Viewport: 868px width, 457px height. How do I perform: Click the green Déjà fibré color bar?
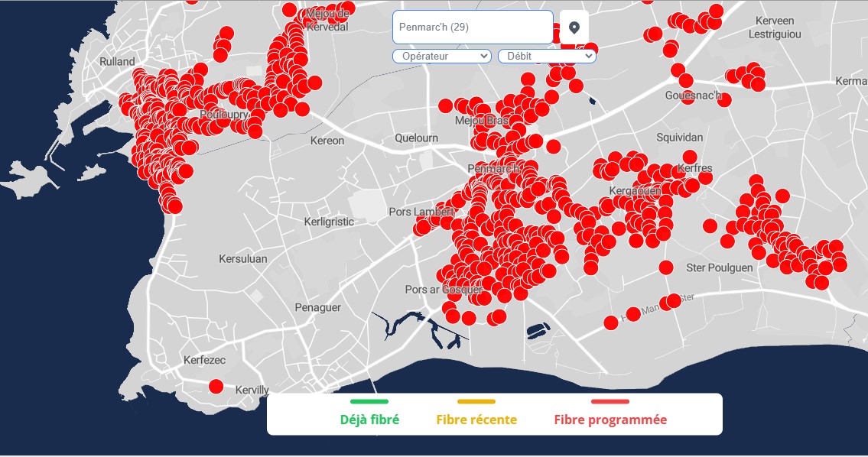[369, 401]
